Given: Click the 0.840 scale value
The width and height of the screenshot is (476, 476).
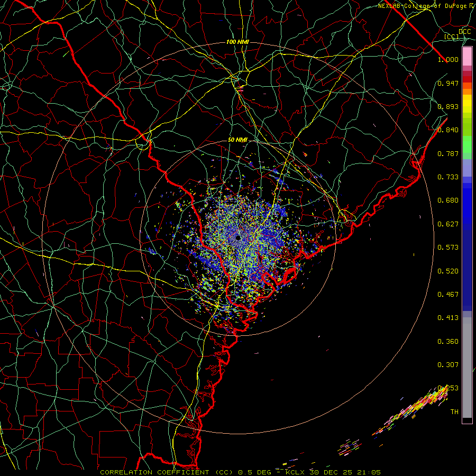Looking at the screenshot, I should click(x=448, y=130).
